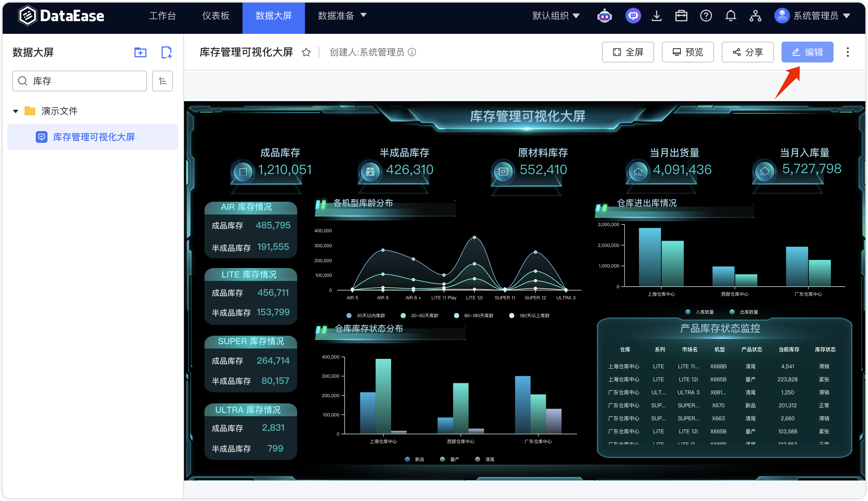Open the notification bell
Image resolution: width=868 pixels, height=501 pixels.
click(x=730, y=16)
